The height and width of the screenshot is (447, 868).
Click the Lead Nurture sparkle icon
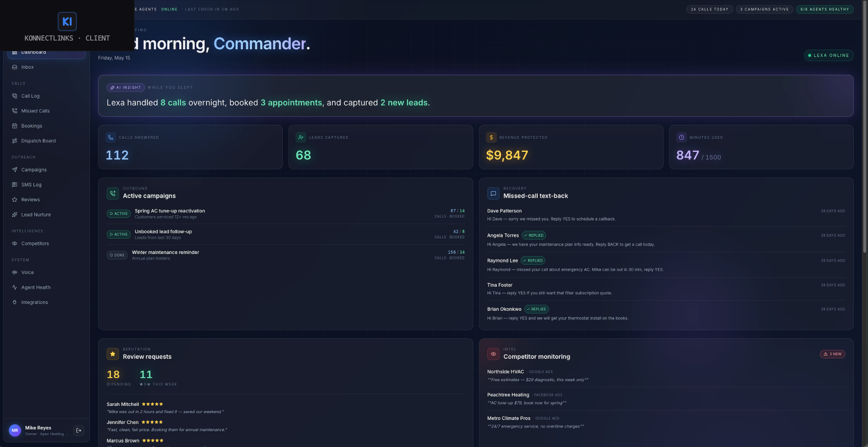click(x=14, y=215)
